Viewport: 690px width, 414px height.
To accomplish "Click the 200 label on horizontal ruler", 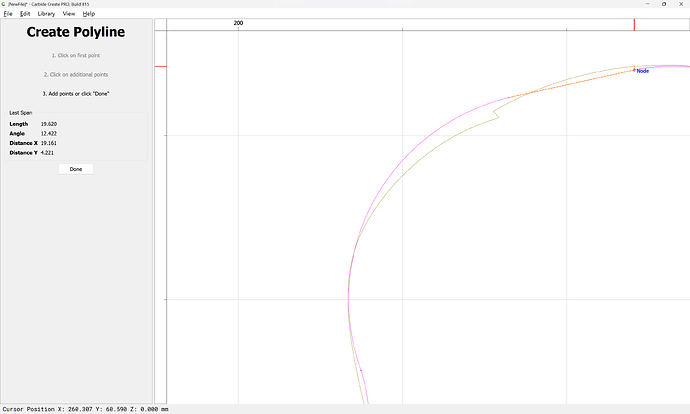I will (238, 22).
